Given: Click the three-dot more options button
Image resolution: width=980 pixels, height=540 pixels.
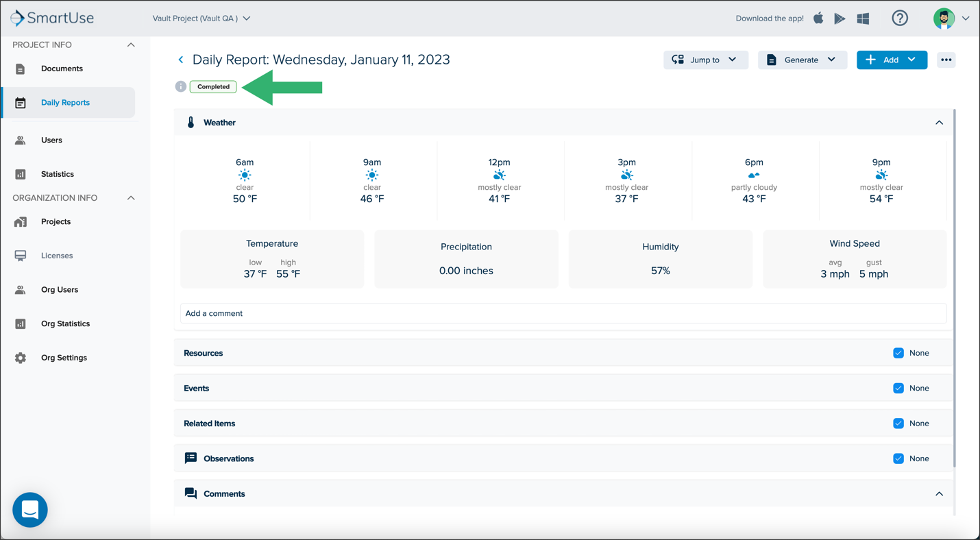Looking at the screenshot, I should tap(946, 60).
